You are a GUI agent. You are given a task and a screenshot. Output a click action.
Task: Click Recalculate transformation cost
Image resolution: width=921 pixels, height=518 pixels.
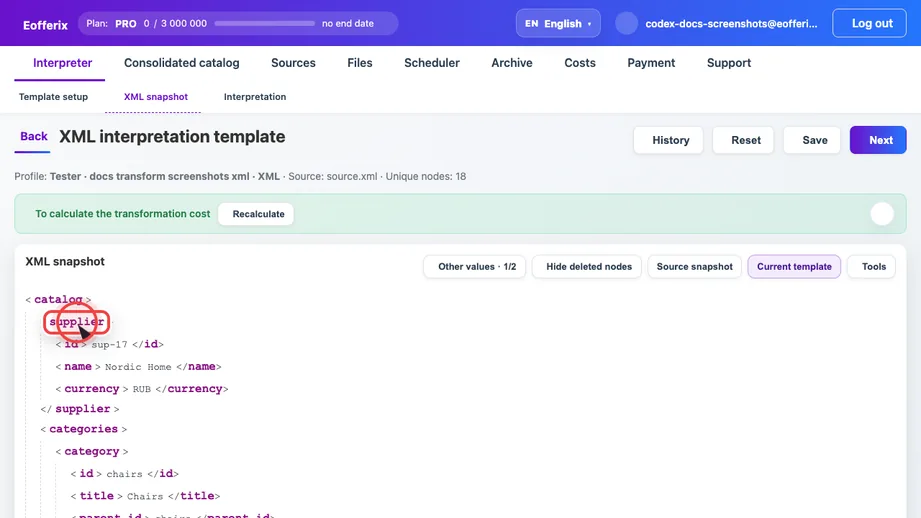(256, 214)
